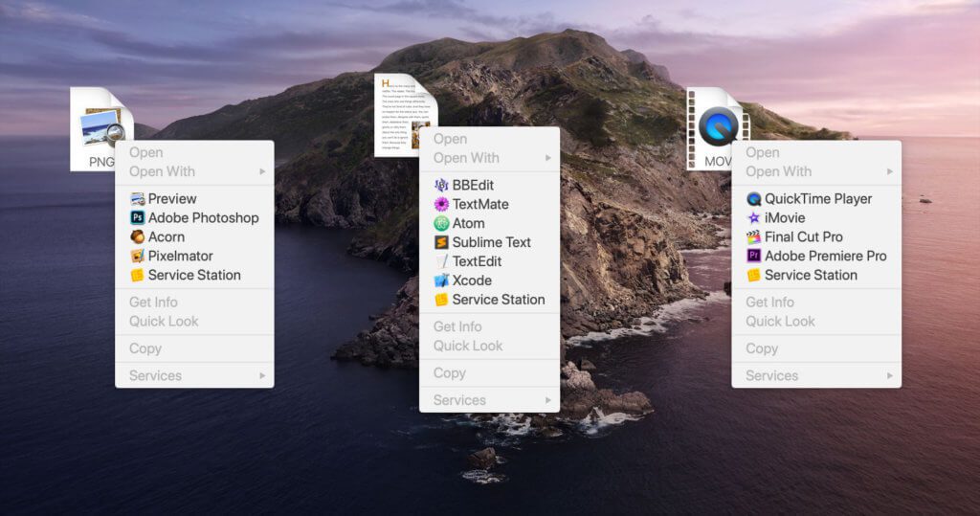Screen dimensions: 980x516
Task: Click the BBEdit icon in text file menu
Action: pyautogui.click(x=441, y=185)
